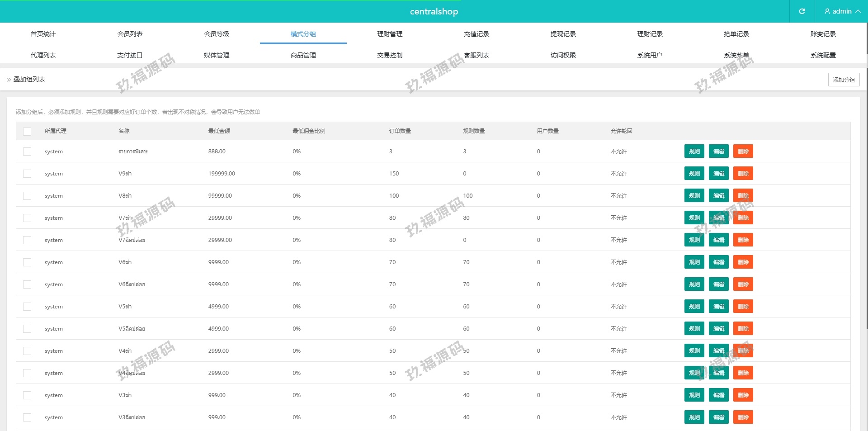
Task: Open the admin user dropdown
Action: click(x=842, y=11)
